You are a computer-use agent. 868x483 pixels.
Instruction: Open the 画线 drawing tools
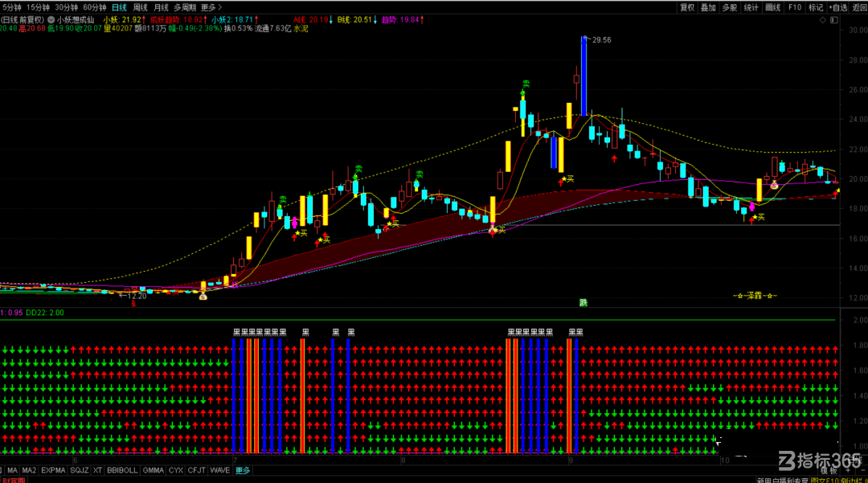(772, 7)
